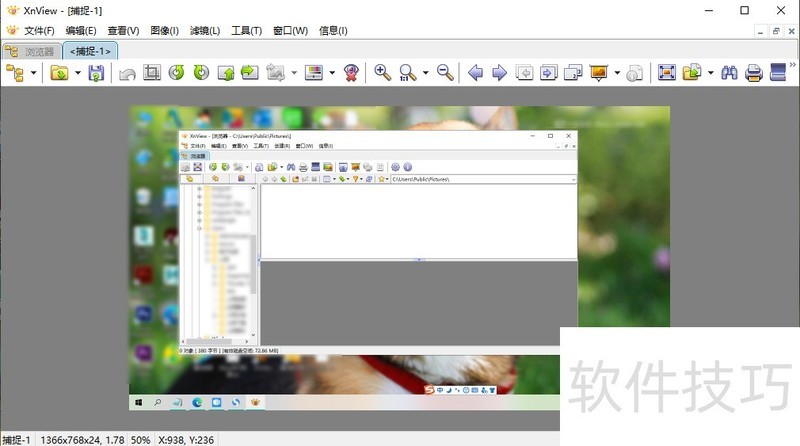
Task: Open the 查看(V) menu
Action: pos(123,31)
